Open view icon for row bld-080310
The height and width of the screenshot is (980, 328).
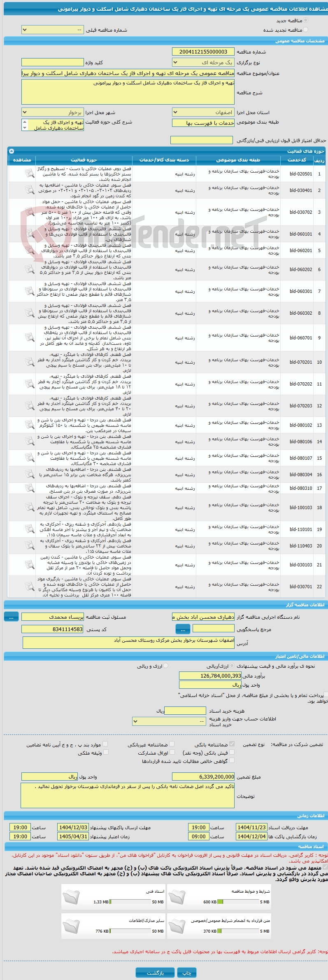[29, 488]
